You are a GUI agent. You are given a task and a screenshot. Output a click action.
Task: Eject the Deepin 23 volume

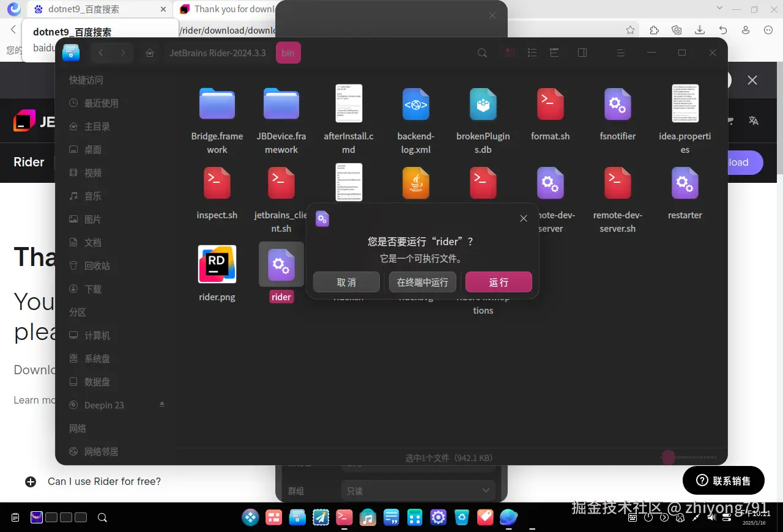coord(162,405)
